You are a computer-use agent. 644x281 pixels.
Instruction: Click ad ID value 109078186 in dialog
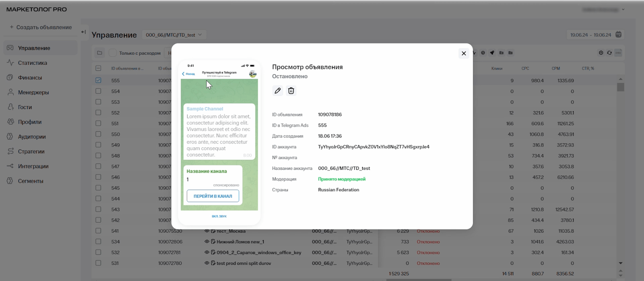click(x=330, y=115)
